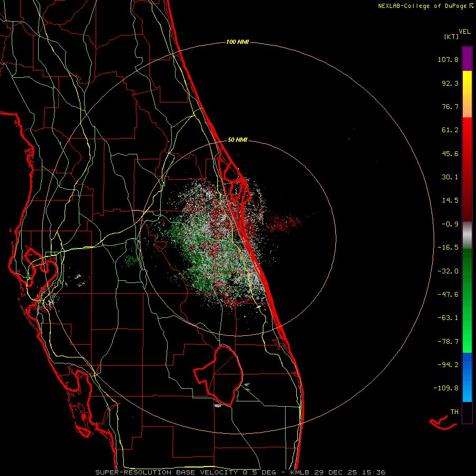
Task: Click the red velocity patch offshore east of the coast
Action: [284, 223]
